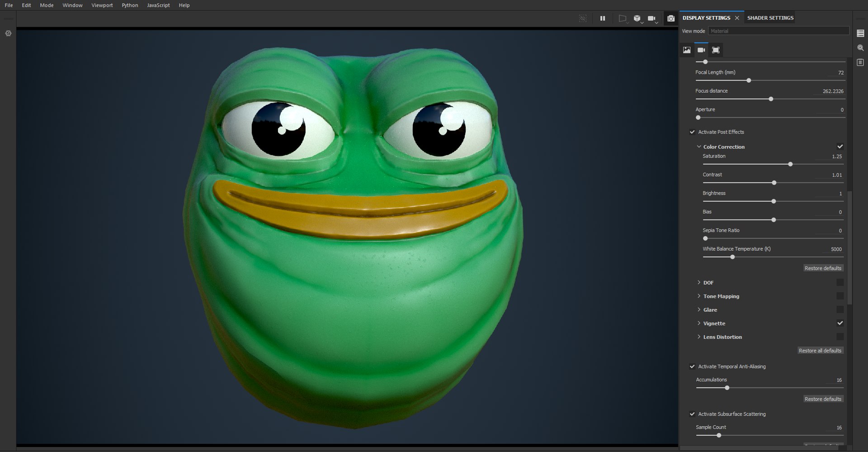Click Restore defaults under Color Correction
The height and width of the screenshot is (452, 868).
823,268
